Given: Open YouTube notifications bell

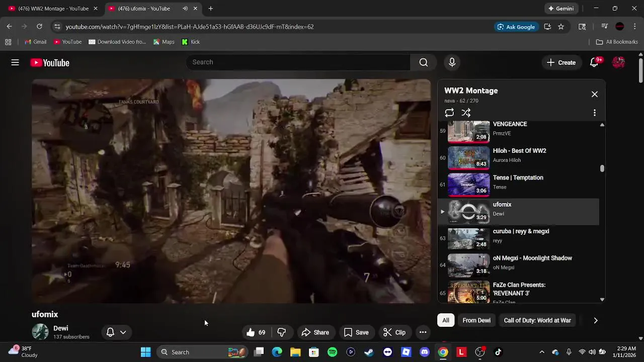Looking at the screenshot, I should [x=595, y=62].
